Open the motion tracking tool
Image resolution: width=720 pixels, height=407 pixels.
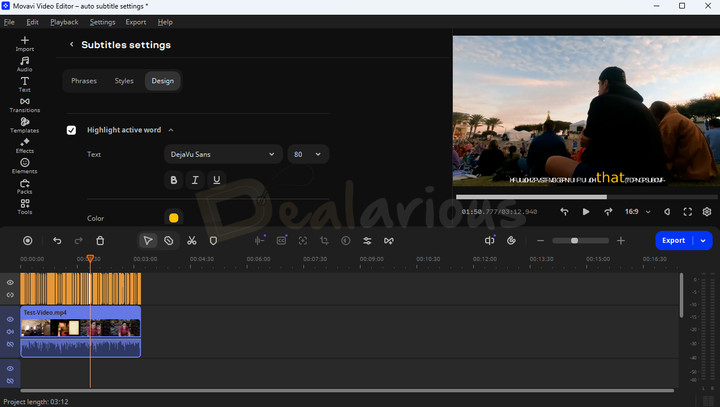[303, 241]
